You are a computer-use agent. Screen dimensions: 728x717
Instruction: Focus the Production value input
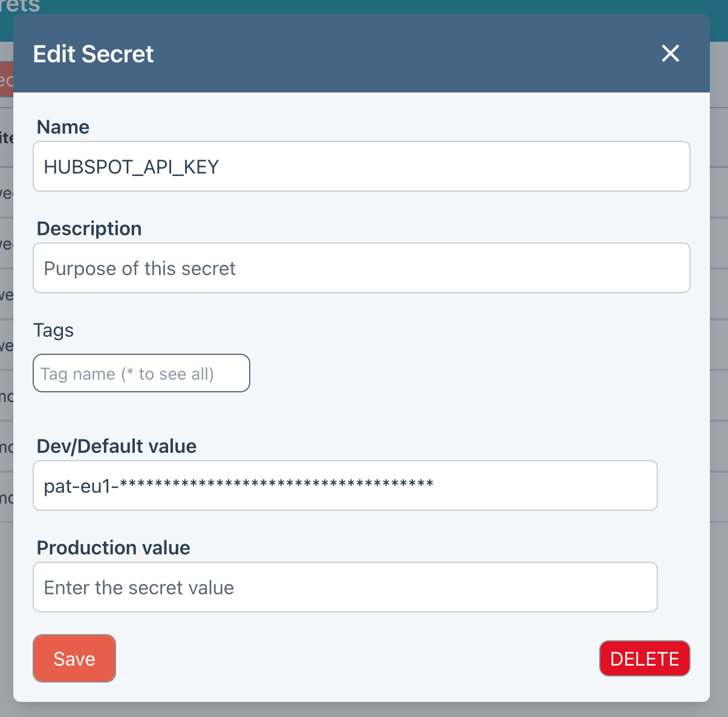[345, 587]
